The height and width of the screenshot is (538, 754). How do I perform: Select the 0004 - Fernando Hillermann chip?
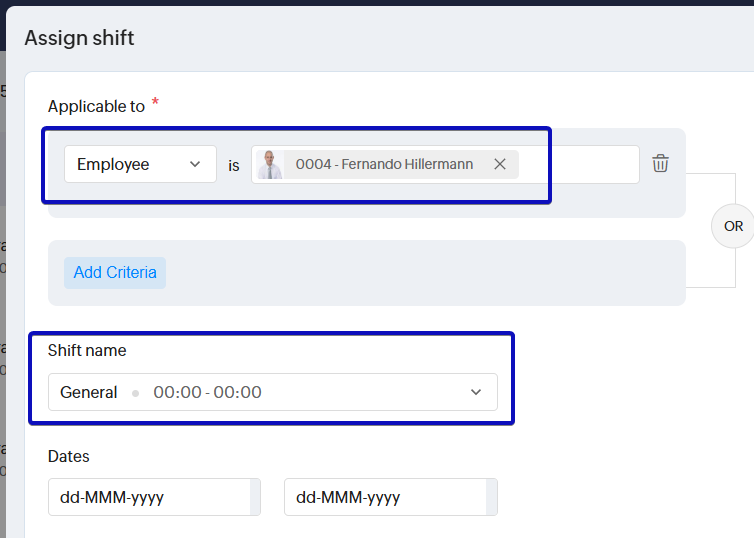coord(384,164)
